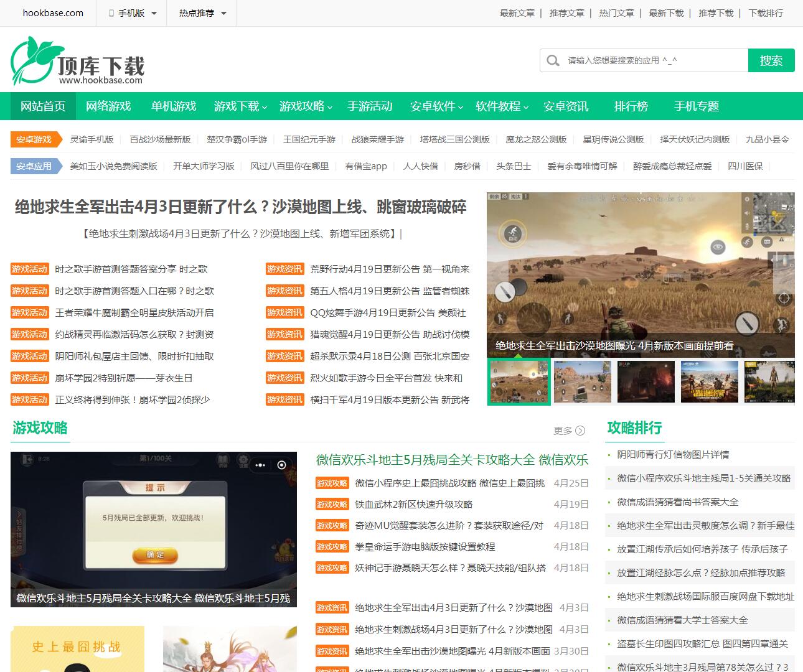The height and width of the screenshot is (672, 803).
Task: Open the 推荐下载 top link
Action: click(x=716, y=13)
